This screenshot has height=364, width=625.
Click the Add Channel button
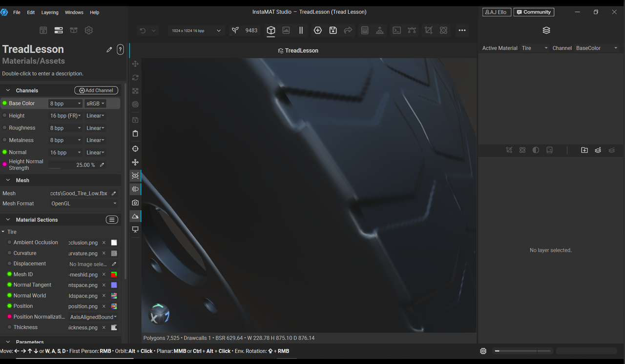click(x=96, y=90)
